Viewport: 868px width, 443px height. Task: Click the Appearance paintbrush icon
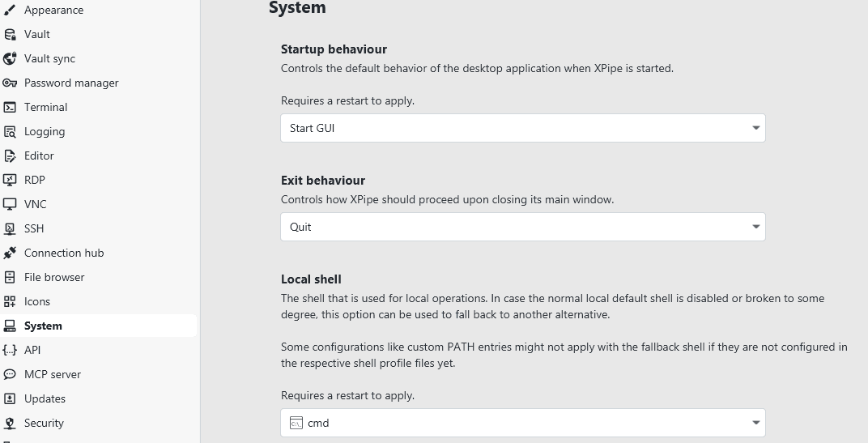pyautogui.click(x=10, y=11)
